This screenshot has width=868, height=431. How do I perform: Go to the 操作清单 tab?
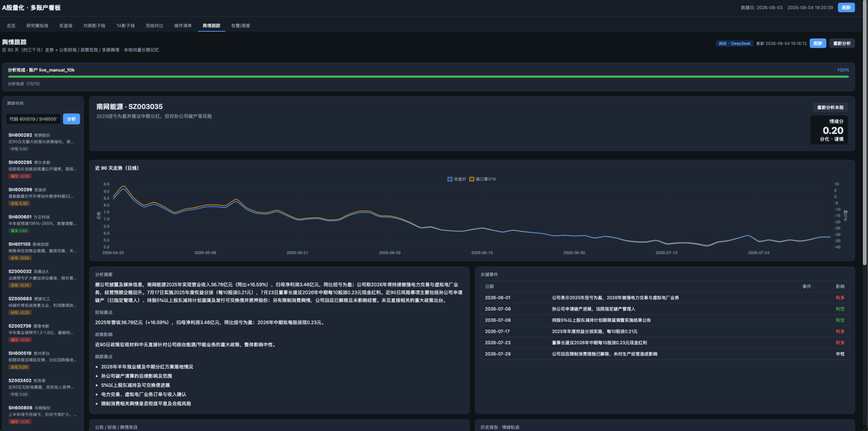[x=183, y=26]
